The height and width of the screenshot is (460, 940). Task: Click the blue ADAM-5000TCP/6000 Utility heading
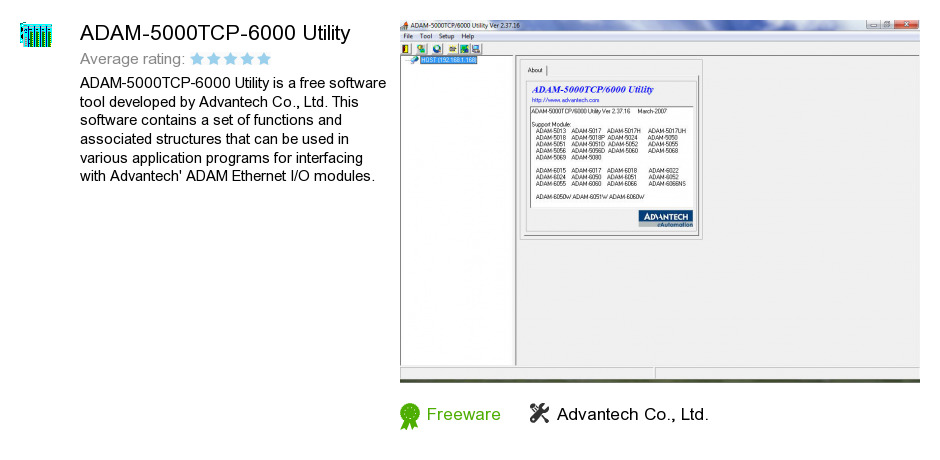tap(593, 90)
